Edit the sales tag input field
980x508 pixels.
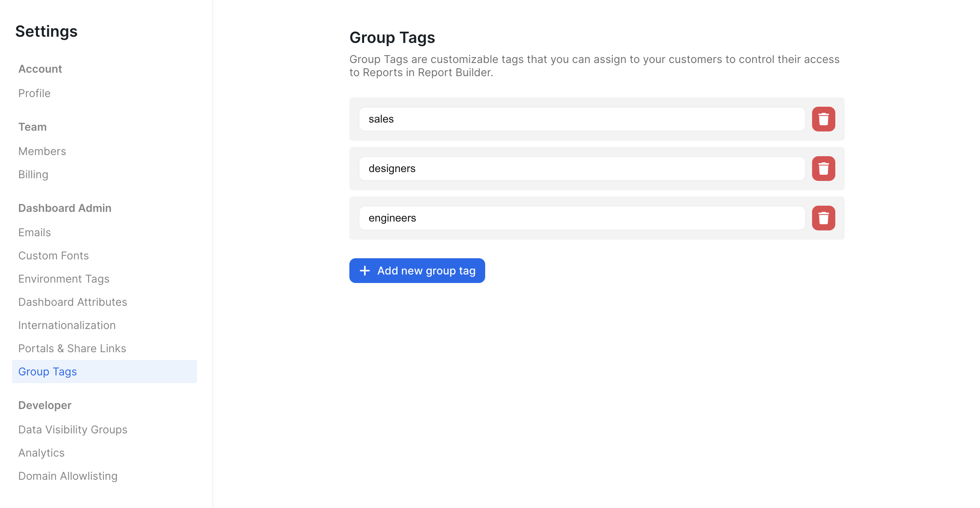pyautogui.click(x=582, y=119)
